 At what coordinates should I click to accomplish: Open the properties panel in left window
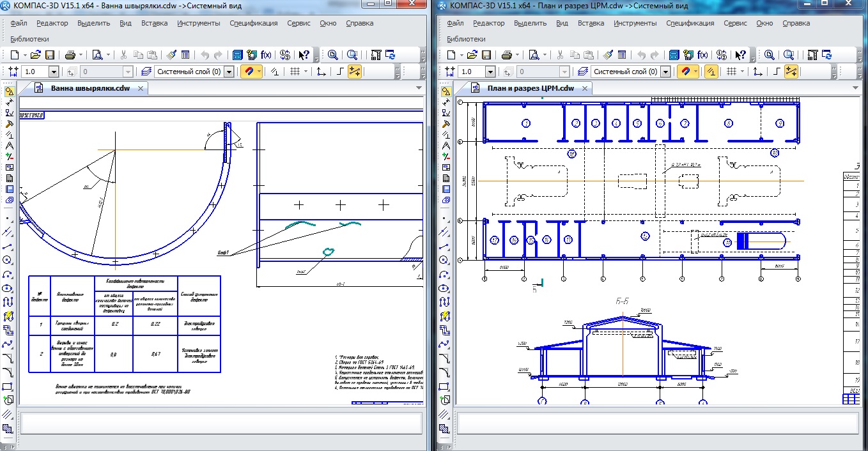pos(185,55)
